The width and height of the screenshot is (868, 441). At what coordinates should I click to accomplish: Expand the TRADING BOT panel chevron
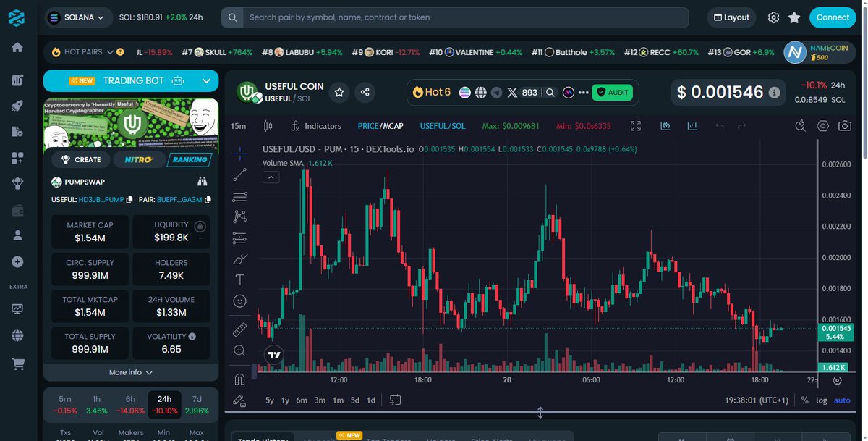[x=205, y=81]
